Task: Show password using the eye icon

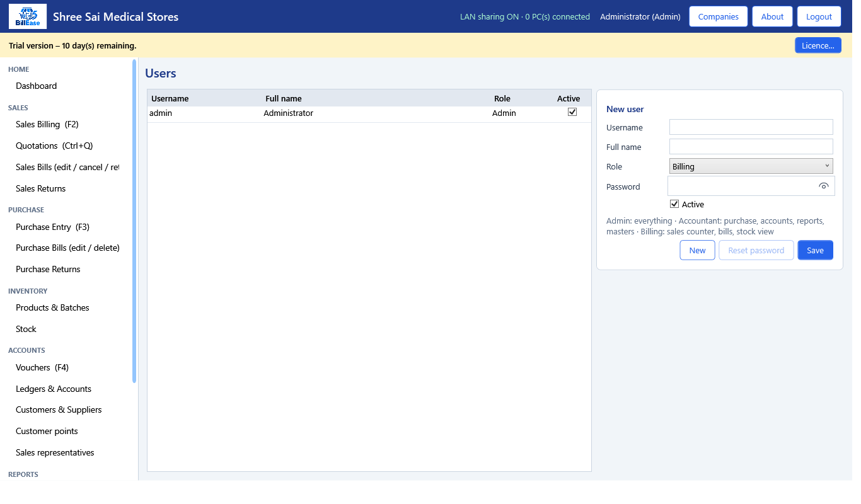Action: coord(823,186)
